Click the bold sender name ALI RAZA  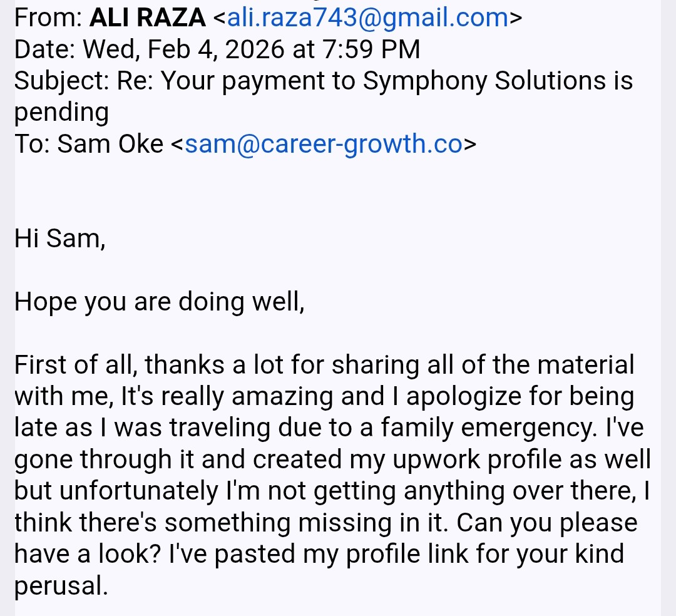coord(147,18)
